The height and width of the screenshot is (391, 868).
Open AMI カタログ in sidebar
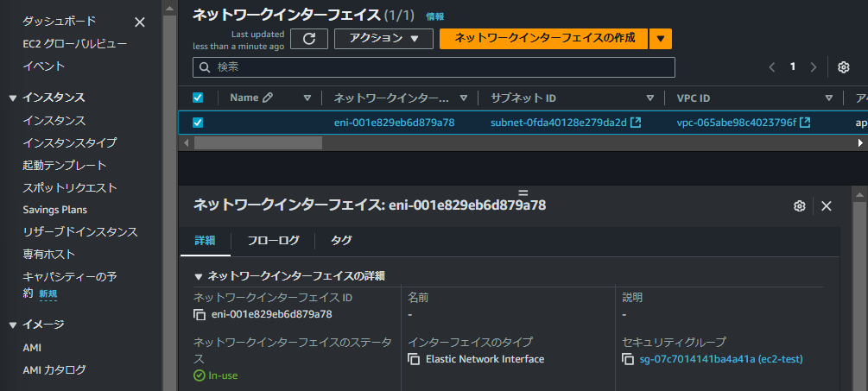click(54, 370)
